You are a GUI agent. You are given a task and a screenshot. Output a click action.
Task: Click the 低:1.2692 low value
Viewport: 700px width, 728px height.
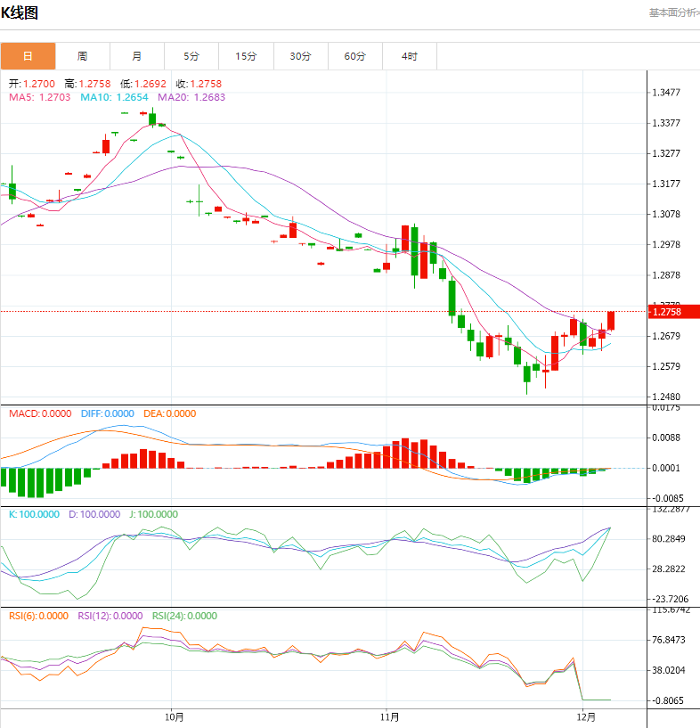click(142, 84)
